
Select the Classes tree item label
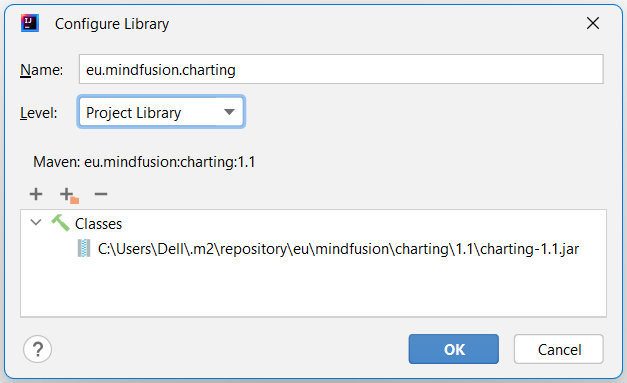pos(98,224)
